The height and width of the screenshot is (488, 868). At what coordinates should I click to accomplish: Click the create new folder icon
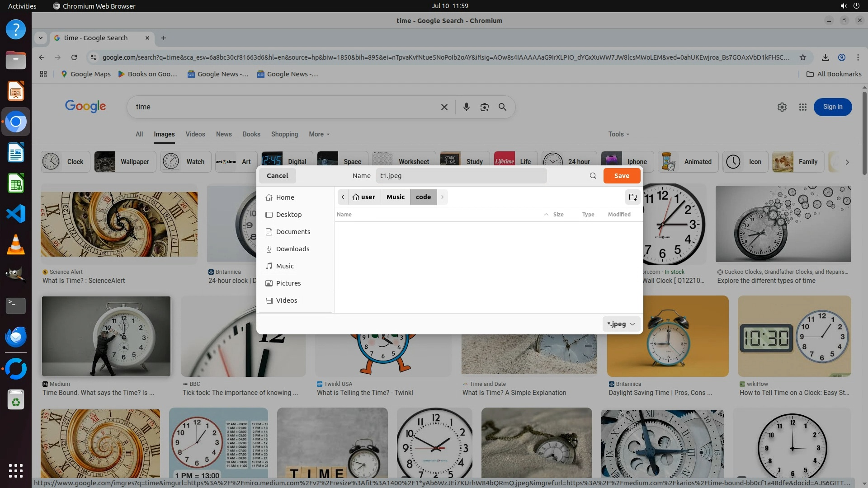coord(632,197)
